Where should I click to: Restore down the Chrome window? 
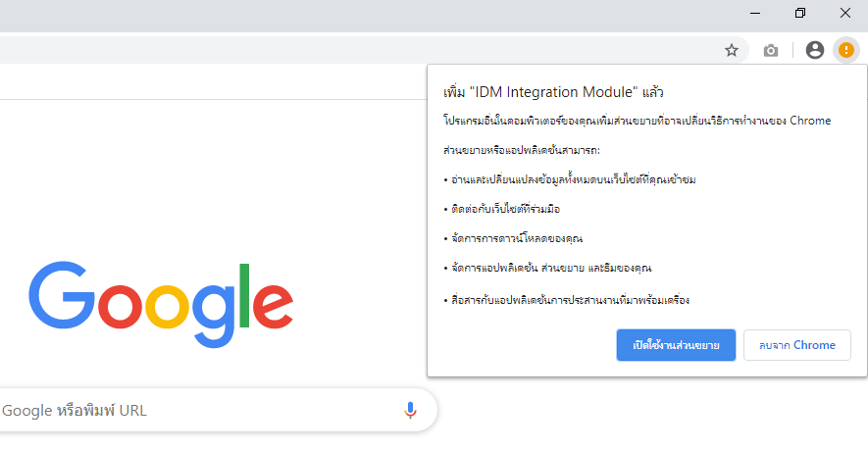(x=800, y=13)
